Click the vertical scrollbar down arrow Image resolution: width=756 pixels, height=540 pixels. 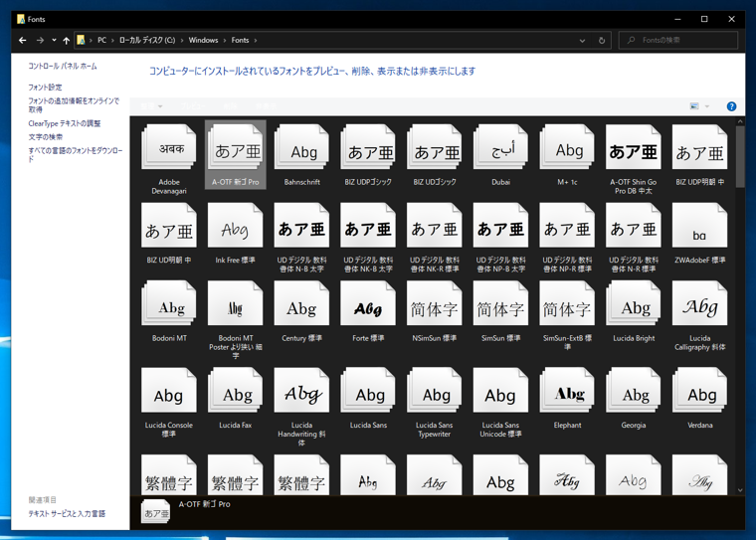[740, 490]
